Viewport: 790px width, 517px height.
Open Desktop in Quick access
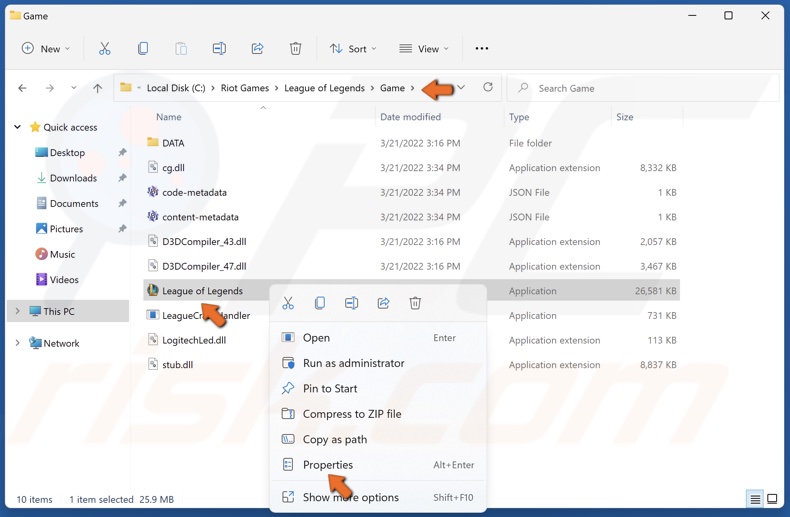(67, 153)
